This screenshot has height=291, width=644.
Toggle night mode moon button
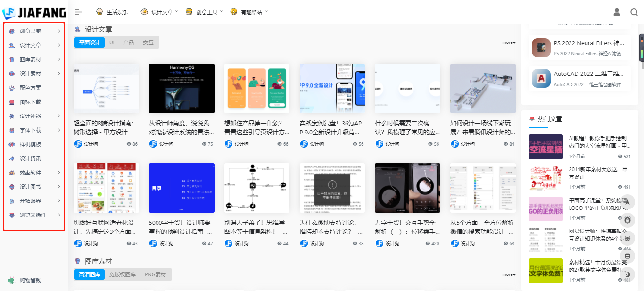click(627, 274)
